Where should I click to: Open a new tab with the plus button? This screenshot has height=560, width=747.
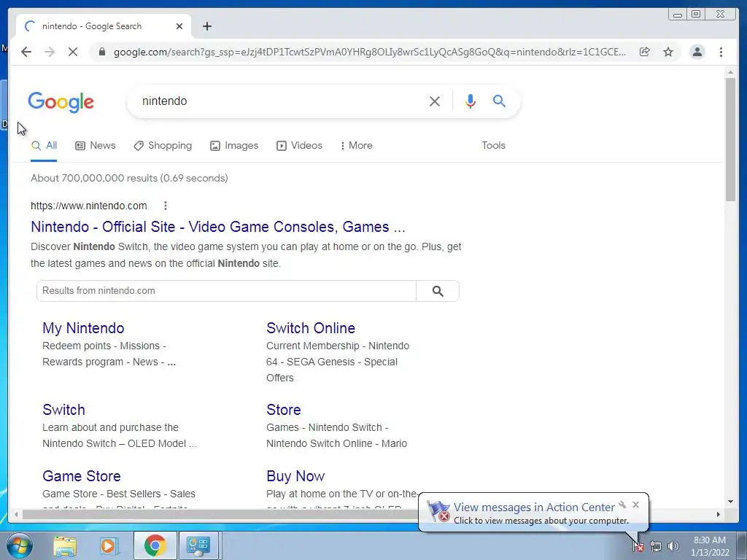click(x=206, y=26)
